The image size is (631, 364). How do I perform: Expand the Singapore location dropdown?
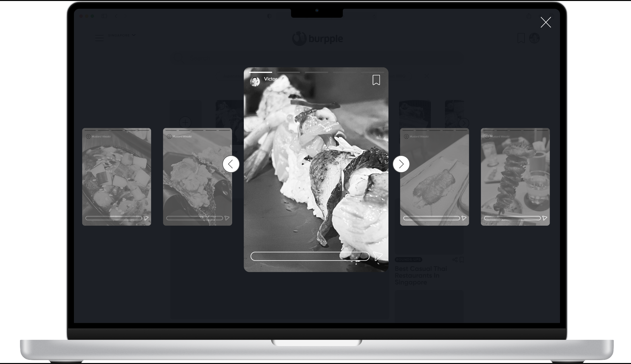(122, 35)
